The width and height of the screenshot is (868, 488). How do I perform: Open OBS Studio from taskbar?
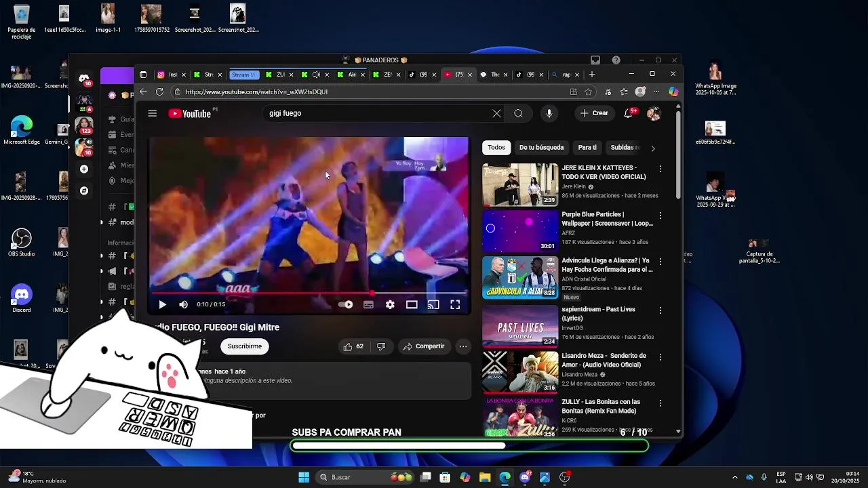pos(564,477)
